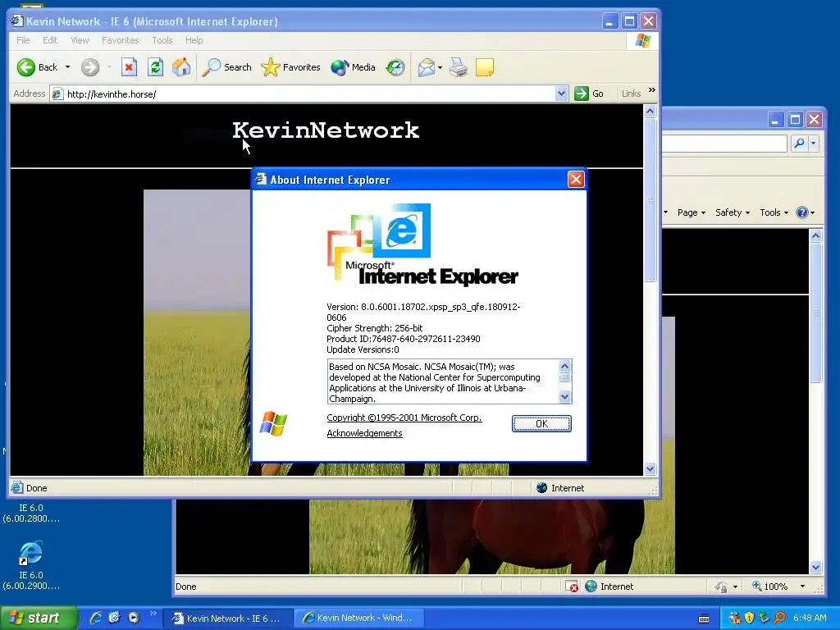Open the 100% zoom level control in IE 8

click(779, 587)
